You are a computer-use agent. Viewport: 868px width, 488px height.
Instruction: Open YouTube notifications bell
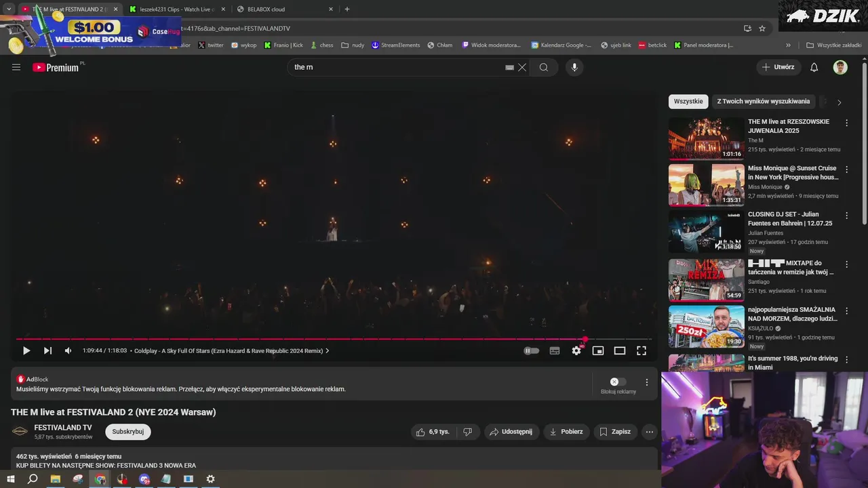tap(814, 67)
